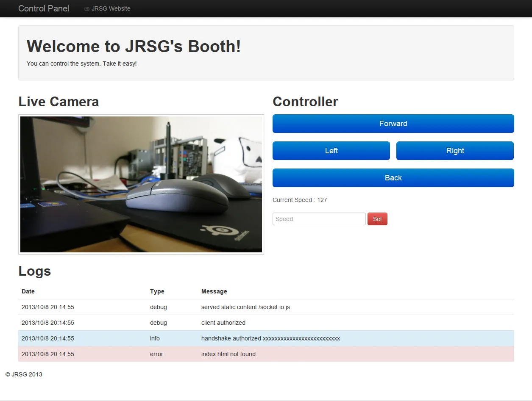This screenshot has width=532, height=401.
Task: Select the handshake authorized info row
Action: [270, 338]
